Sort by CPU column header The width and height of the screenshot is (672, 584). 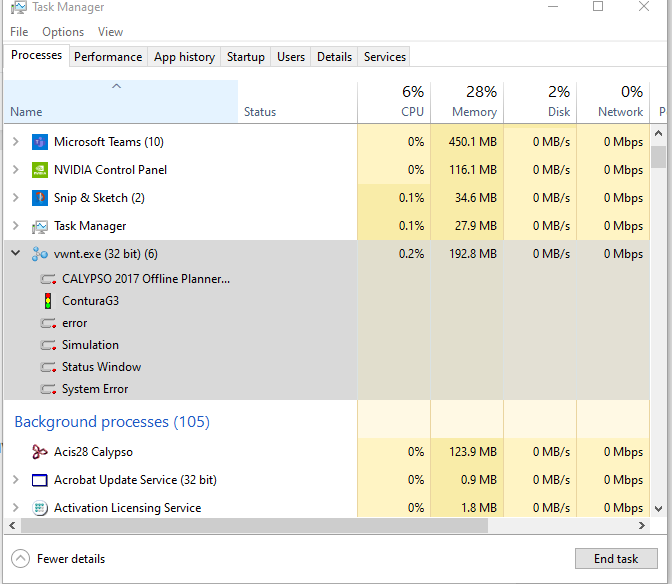394,102
